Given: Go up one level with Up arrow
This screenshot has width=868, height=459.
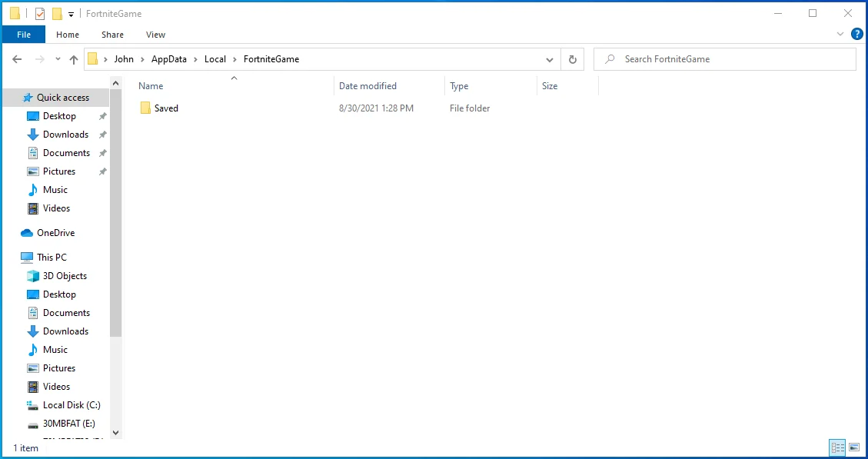Looking at the screenshot, I should [x=74, y=59].
